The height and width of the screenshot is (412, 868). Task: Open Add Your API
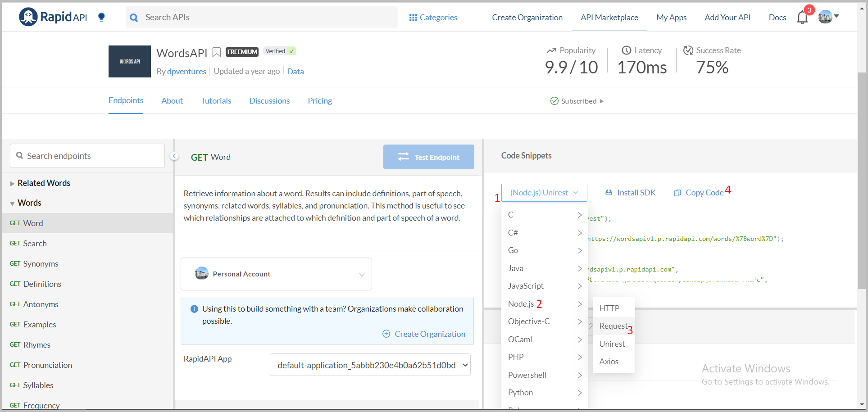727,18
